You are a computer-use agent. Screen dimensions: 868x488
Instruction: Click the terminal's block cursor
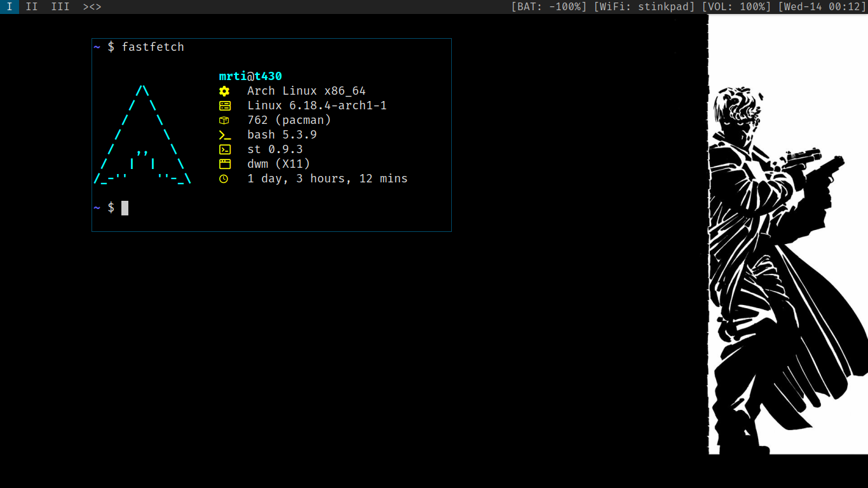click(125, 208)
